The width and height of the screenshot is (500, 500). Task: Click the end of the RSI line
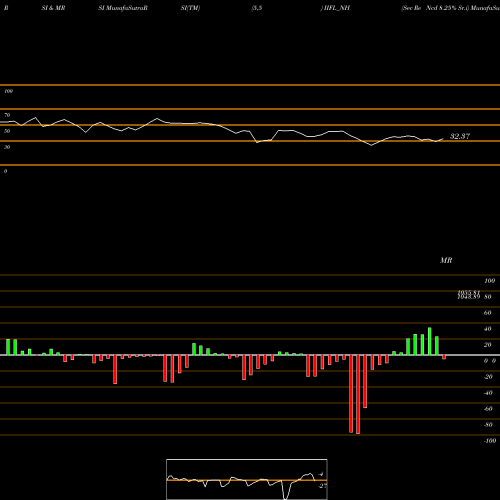(443, 139)
